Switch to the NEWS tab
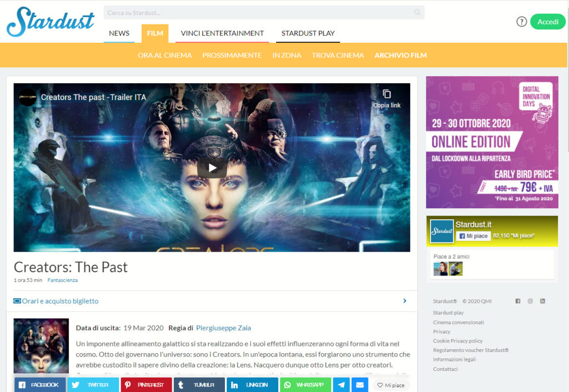 pyautogui.click(x=119, y=33)
